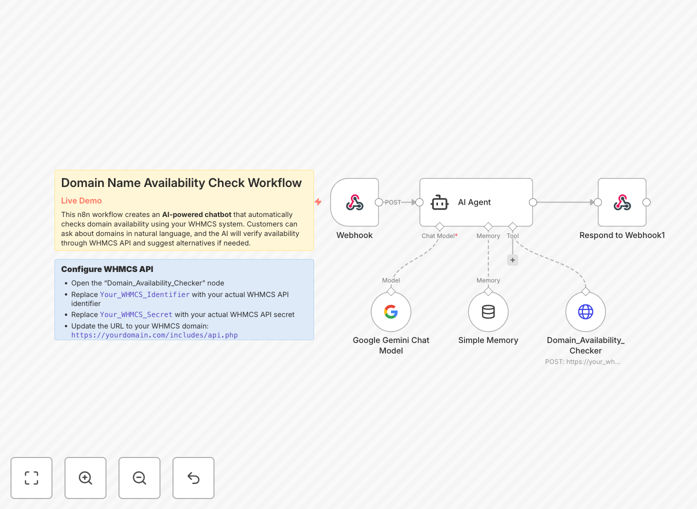The image size is (697, 509).
Task: Click the AI Agent input port circle
Action: tap(419, 202)
